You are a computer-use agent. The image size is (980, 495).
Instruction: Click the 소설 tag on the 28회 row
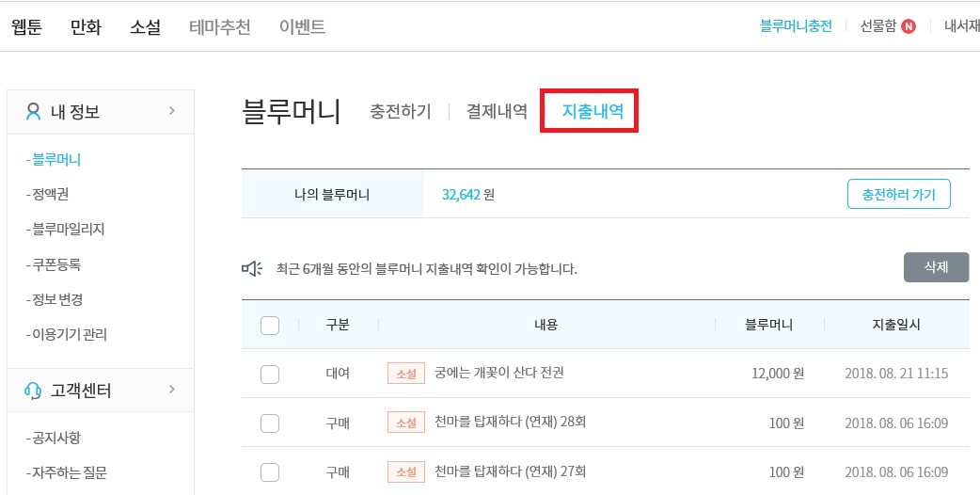pyautogui.click(x=406, y=423)
